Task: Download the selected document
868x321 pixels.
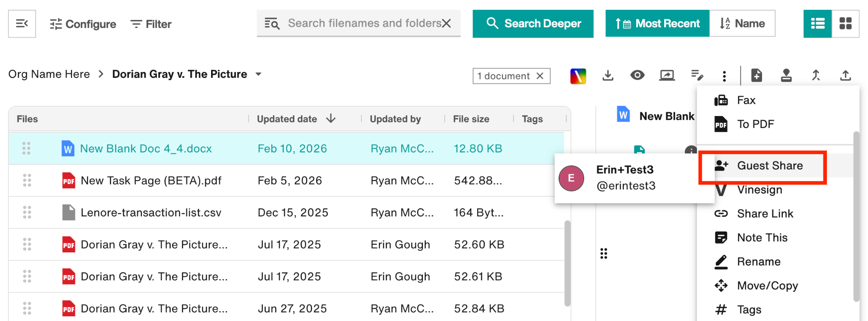Action: (x=608, y=76)
